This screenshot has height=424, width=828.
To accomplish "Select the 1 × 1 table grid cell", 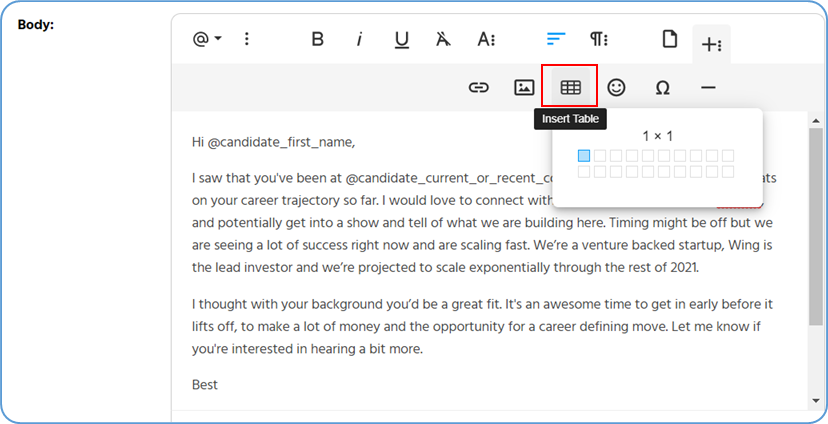I will click(x=584, y=156).
